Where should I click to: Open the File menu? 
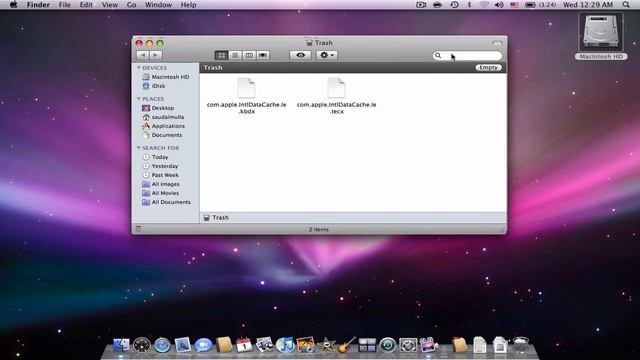64,5
